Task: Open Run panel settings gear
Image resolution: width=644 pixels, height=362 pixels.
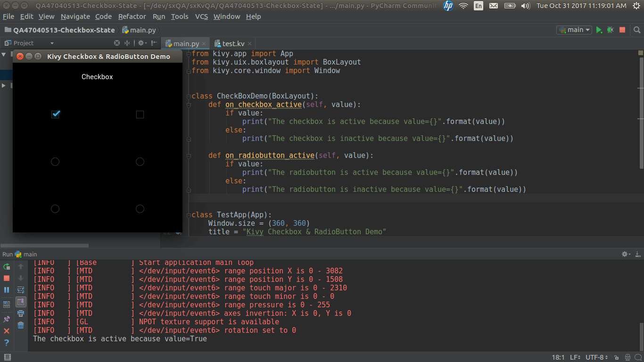Action: coord(626,254)
